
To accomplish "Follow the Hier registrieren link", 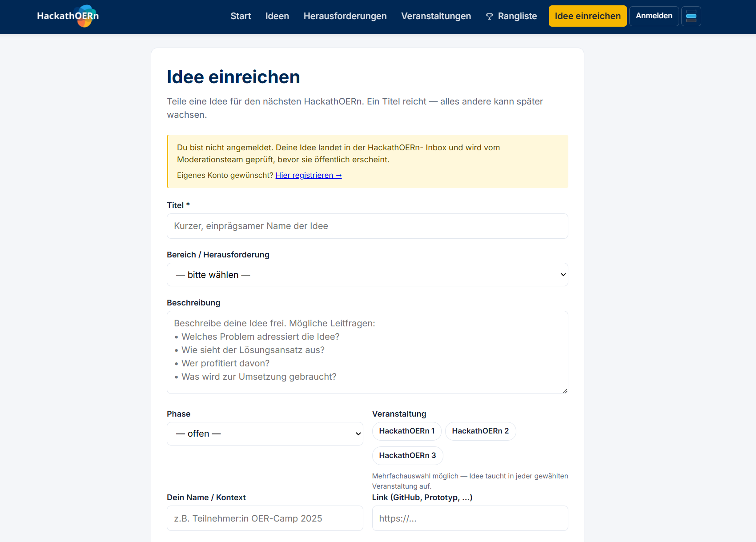I will pyautogui.click(x=309, y=175).
